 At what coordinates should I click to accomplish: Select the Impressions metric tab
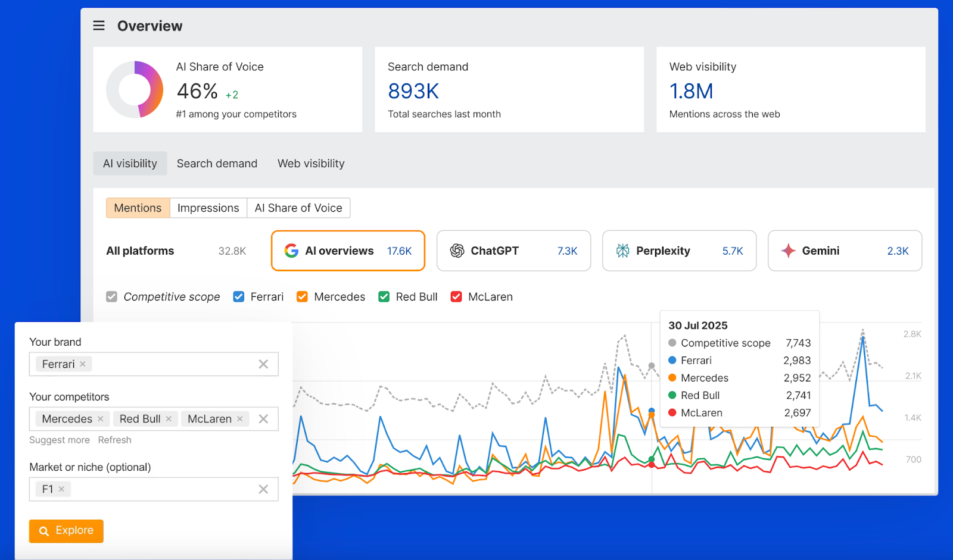tap(208, 208)
